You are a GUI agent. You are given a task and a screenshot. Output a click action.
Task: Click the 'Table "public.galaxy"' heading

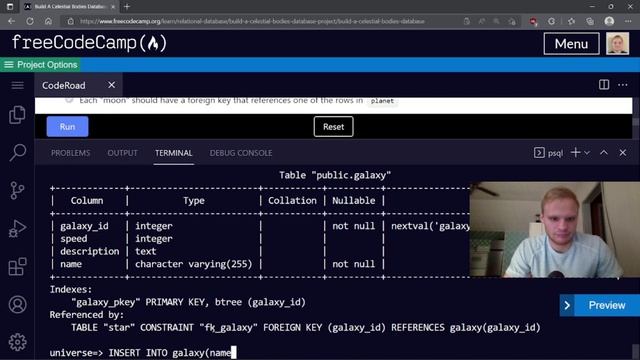(335, 175)
